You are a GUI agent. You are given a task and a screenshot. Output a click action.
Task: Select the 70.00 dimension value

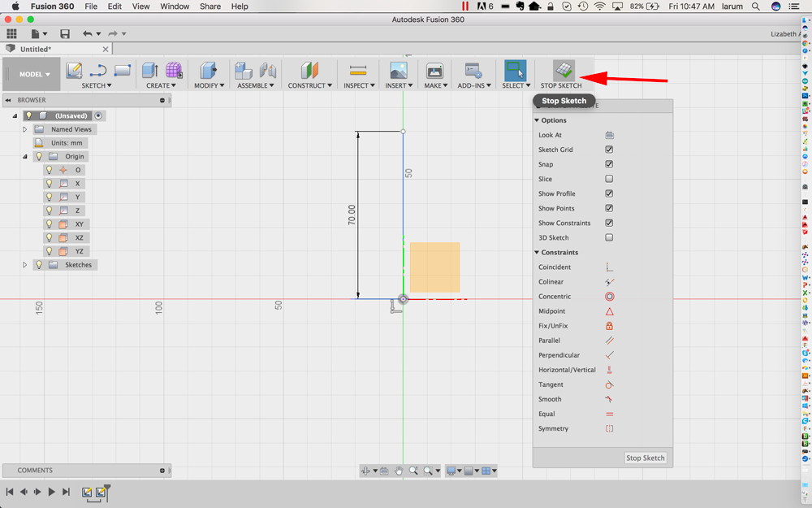coord(352,215)
